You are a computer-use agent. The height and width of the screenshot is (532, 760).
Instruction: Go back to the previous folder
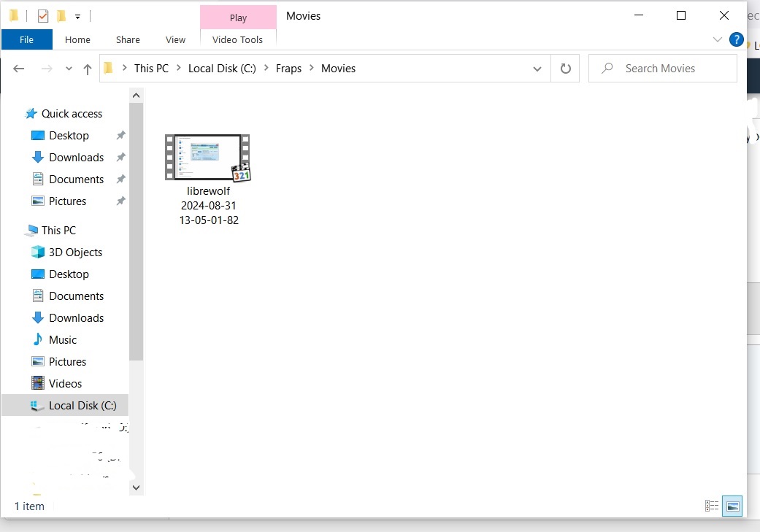point(18,69)
